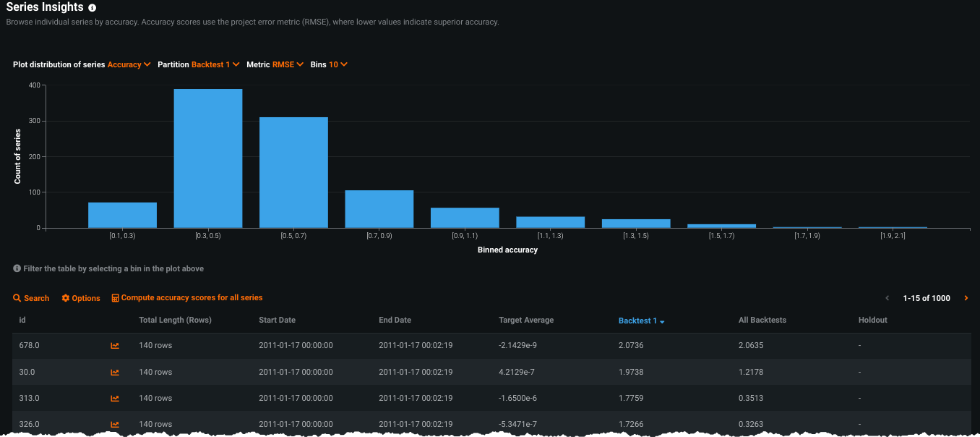The image size is (980, 437).
Task: Open the Partition Backtest 1 dropdown
Action: click(215, 64)
